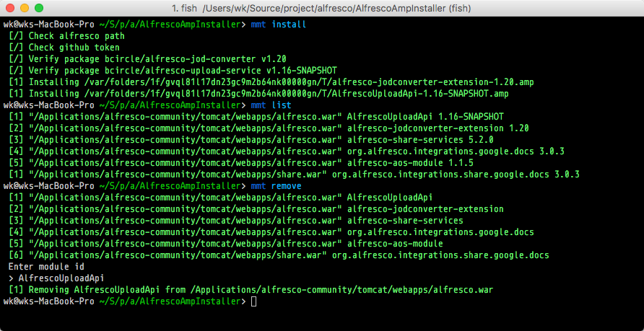
Task: Minimize the terminal window with the yellow button
Action: point(25,8)
